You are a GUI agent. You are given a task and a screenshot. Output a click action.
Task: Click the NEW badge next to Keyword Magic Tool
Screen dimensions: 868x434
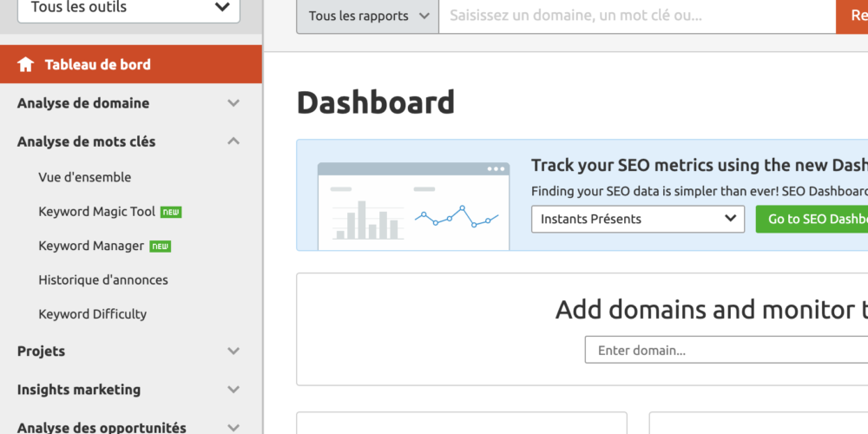(x=171, y=212)
